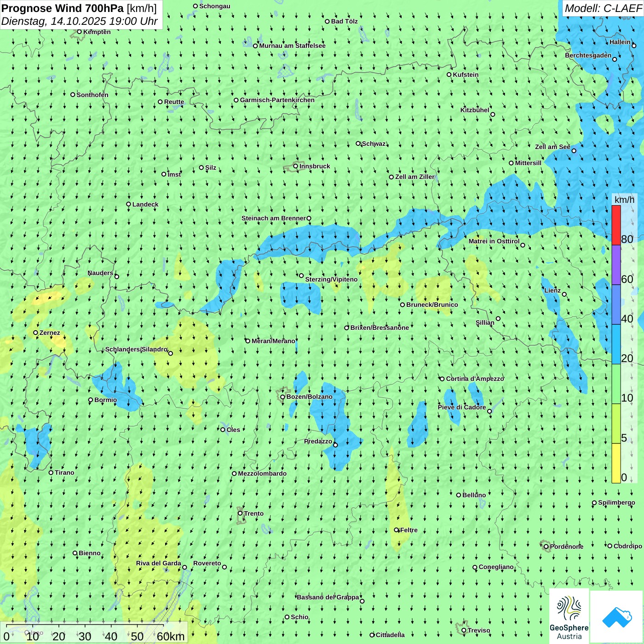Image resolution: width=644 pixels, height=644 pixels.
Task: Click the 'Sterzing/Vipiteno' label
Action: 331,279
